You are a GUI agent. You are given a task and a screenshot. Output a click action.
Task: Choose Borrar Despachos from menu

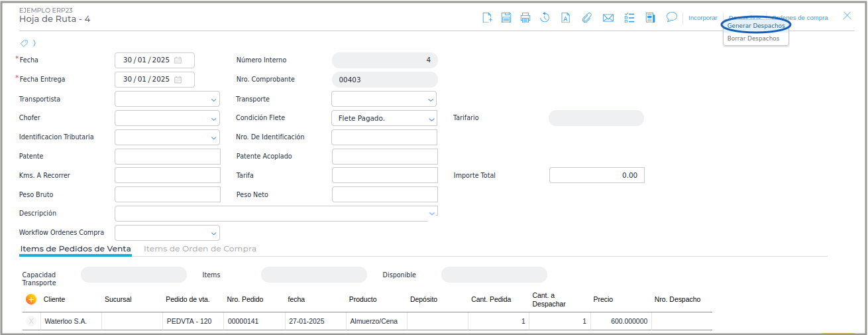click(x=753, y=38)
